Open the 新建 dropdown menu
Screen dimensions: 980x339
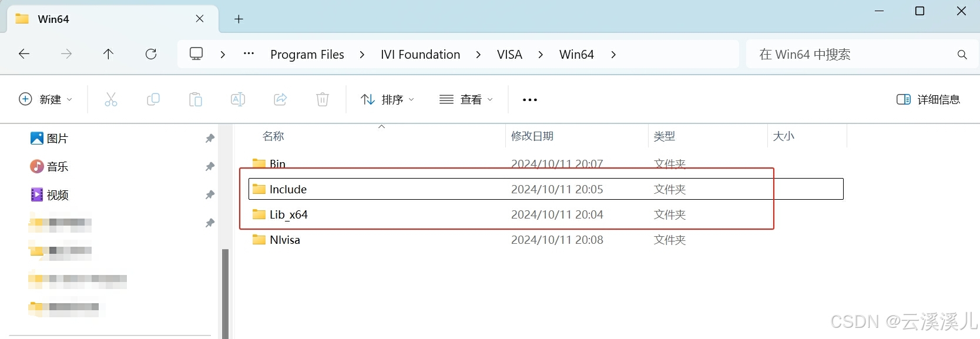(x=46, y=99)
